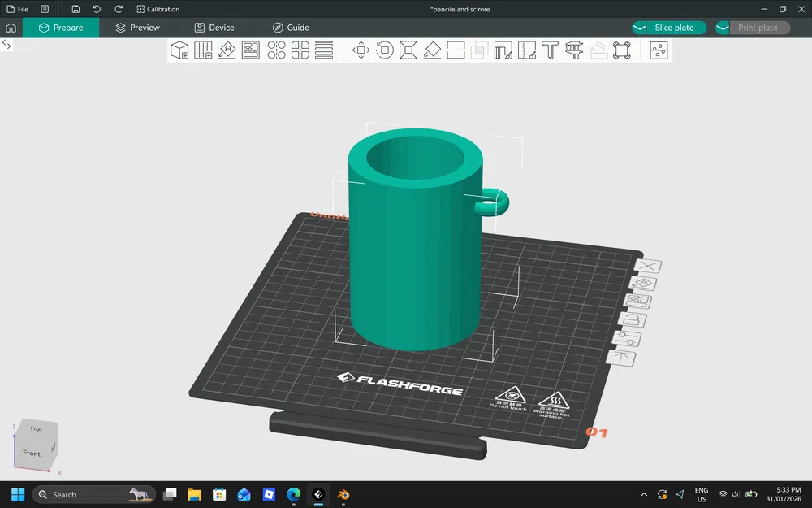Viewport: 812px width, 508px height.
Task: Toggle the plate lock icon
Action: (634, 320)
